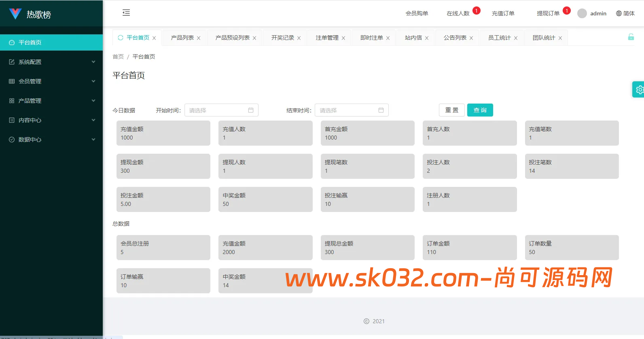The image size is (644, 339).
Task: Expand 数据中心 sidebar menu
Action: [51, 140]
